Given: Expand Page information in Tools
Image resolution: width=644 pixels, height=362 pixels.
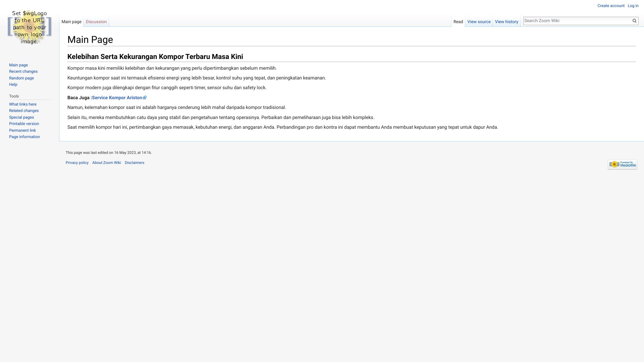Looking at the screenshot, I should click(x=24, y=136).
